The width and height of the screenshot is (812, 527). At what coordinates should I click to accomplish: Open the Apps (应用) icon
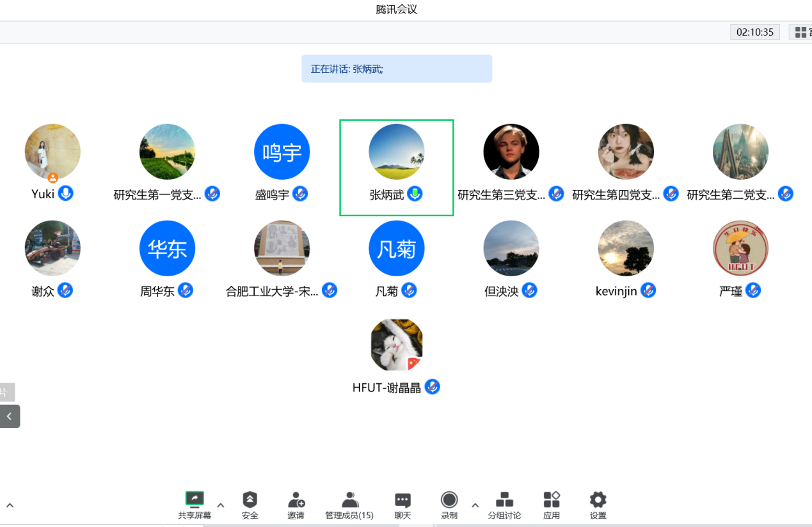coord(552,499)
